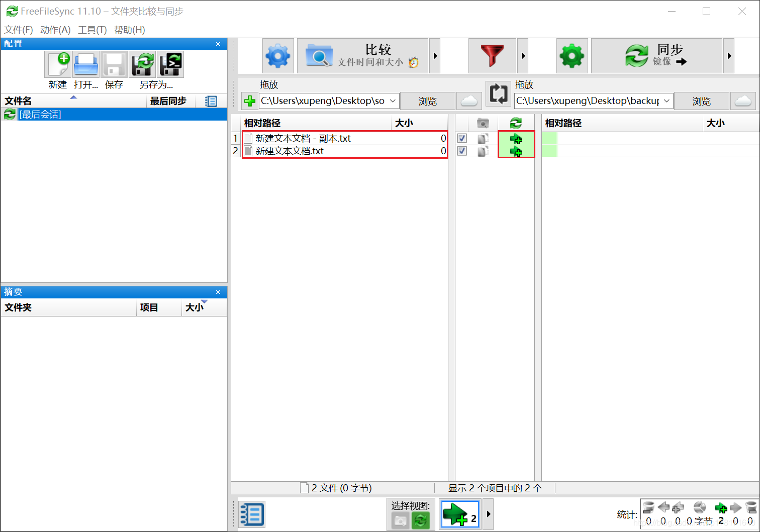This screenshot has width=760, height=532.
Task: Switch to action view green sync toggle
Action: click(421, 521)
